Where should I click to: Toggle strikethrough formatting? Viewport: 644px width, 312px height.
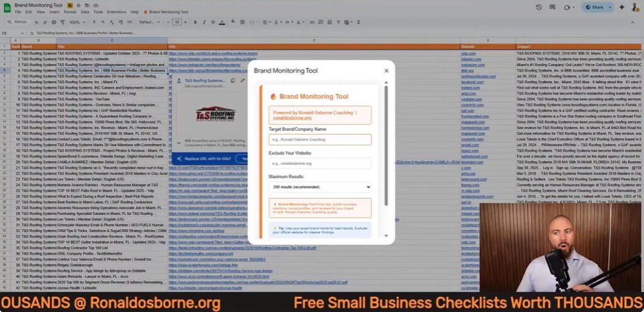tap(213, 22)
